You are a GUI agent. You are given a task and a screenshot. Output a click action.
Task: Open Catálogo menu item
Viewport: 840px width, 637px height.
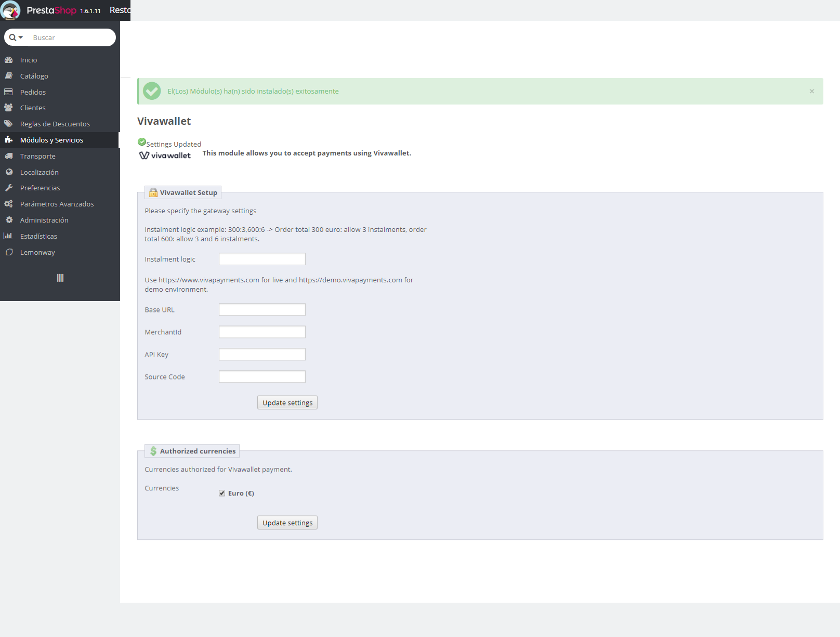[60, 76]
